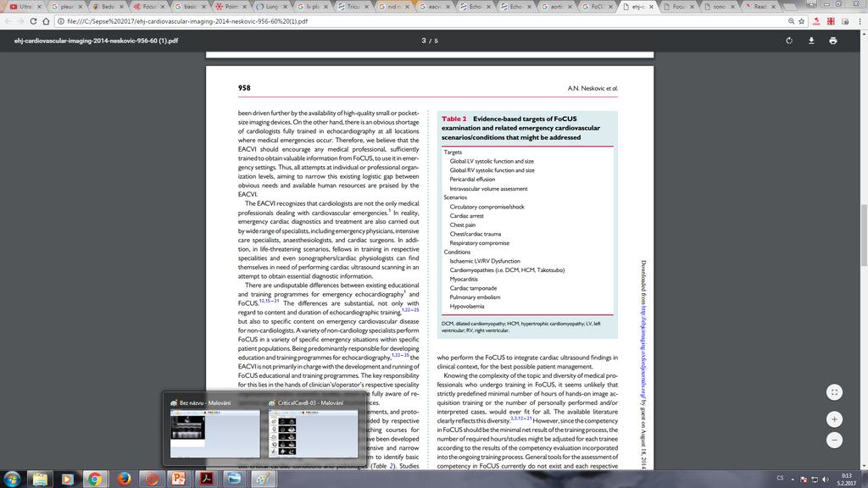Image resolution: width=868 pixels, height=488 pixels.
Task: Click the citation link 12,15–21 after FoCUS
Action: point(269,301)
